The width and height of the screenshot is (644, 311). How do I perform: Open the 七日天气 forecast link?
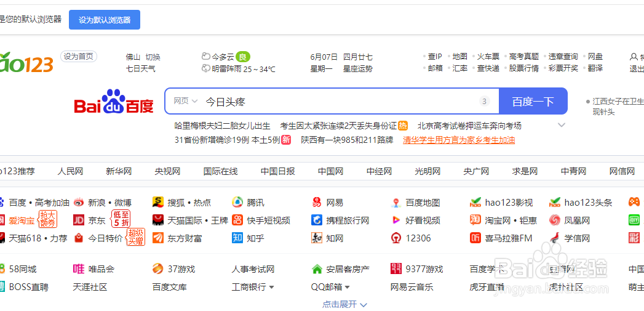click(x=140, y=69)
